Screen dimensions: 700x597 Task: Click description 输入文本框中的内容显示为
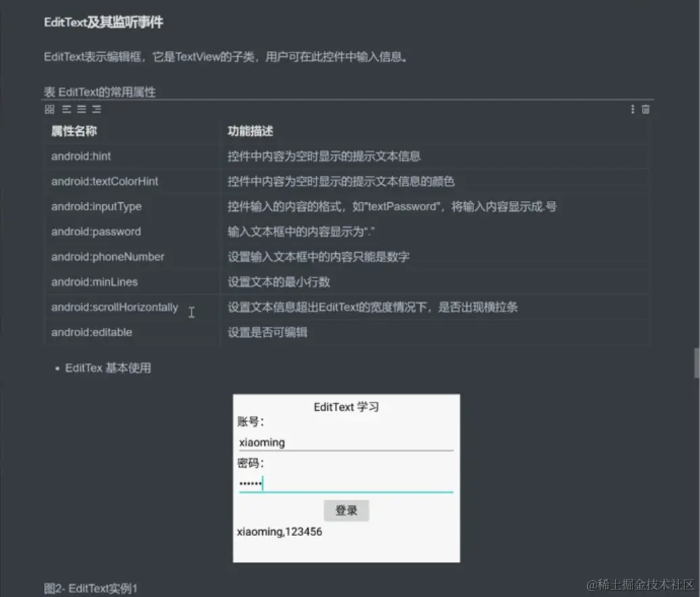[301, 231]
